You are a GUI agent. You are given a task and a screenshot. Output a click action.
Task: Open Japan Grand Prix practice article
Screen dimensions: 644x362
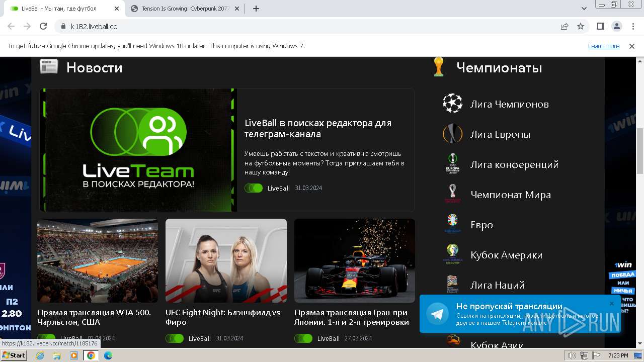pos(352,317)
